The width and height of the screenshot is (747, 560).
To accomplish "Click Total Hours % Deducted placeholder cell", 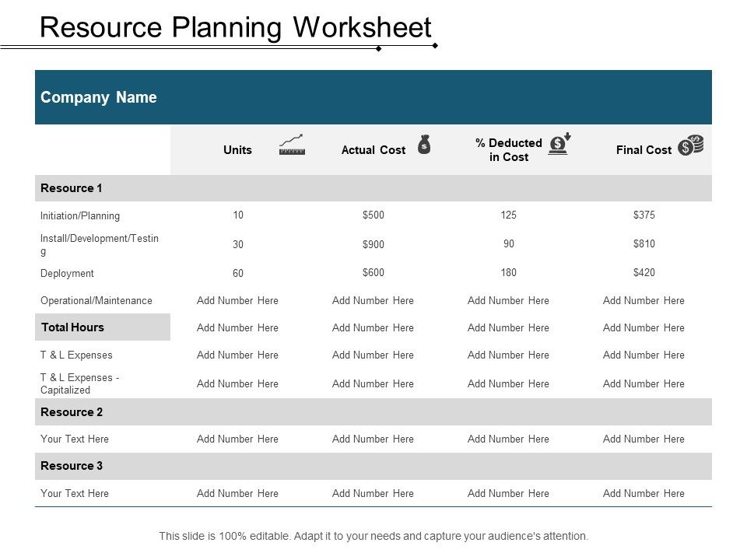I will (x=508, y=327).
